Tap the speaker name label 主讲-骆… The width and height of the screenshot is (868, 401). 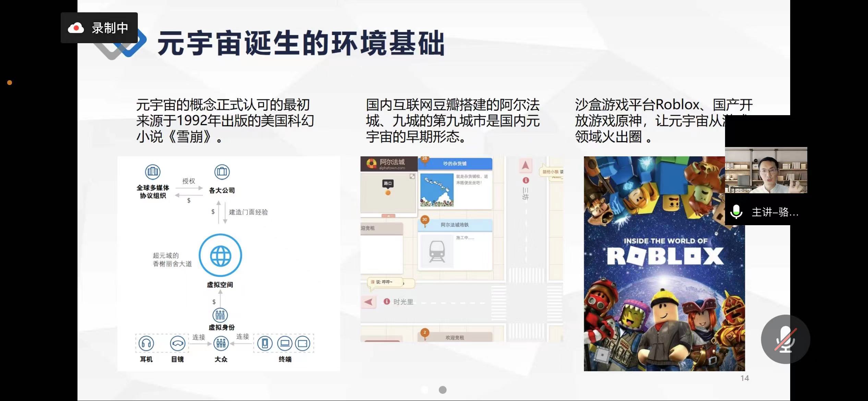pyautogui.click(x=775, y=212)
